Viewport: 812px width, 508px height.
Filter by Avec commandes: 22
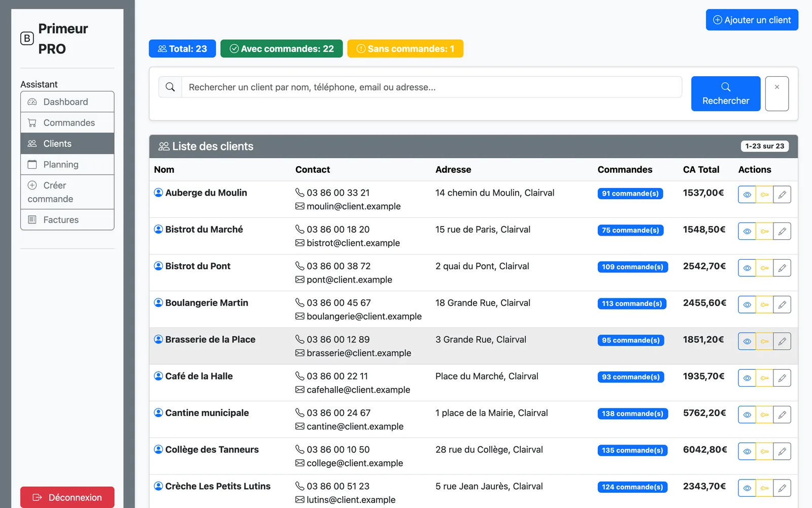[282, 49]
